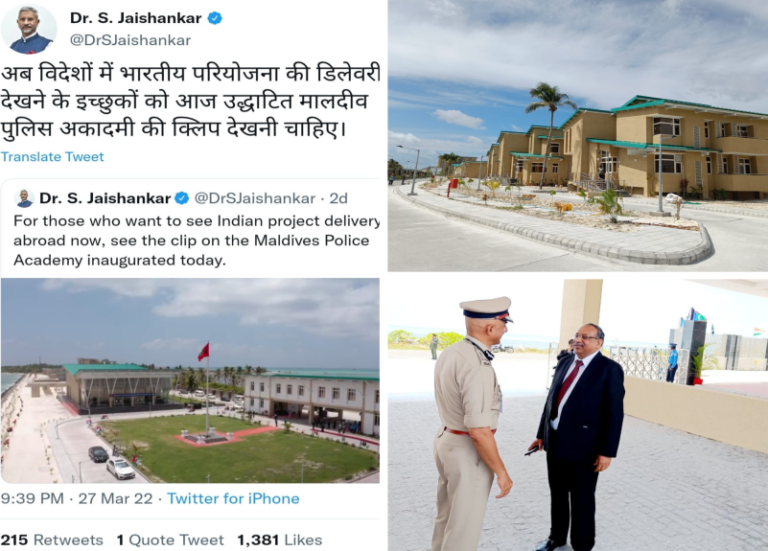Click the small avatar in the quoted tweet
Viewport: 768px width, 551px height.
tap(24, 198)
